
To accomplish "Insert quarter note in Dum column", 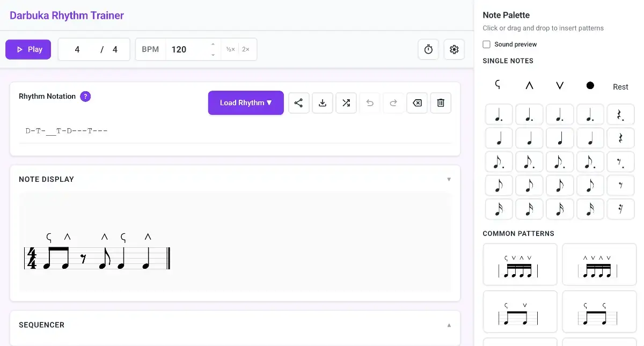I will click(x=499, y=138).
